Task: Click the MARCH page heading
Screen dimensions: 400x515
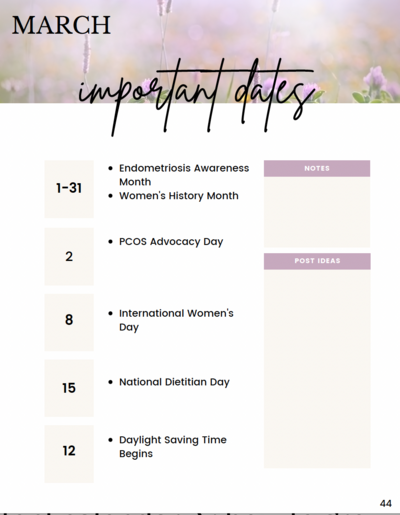Action: point(61,25)
